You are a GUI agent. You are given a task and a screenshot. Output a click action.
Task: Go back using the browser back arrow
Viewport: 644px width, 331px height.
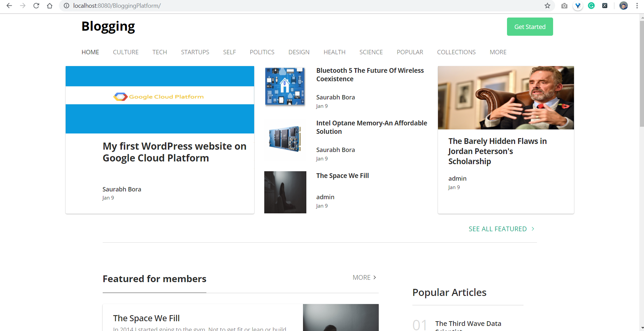(9, 6)
